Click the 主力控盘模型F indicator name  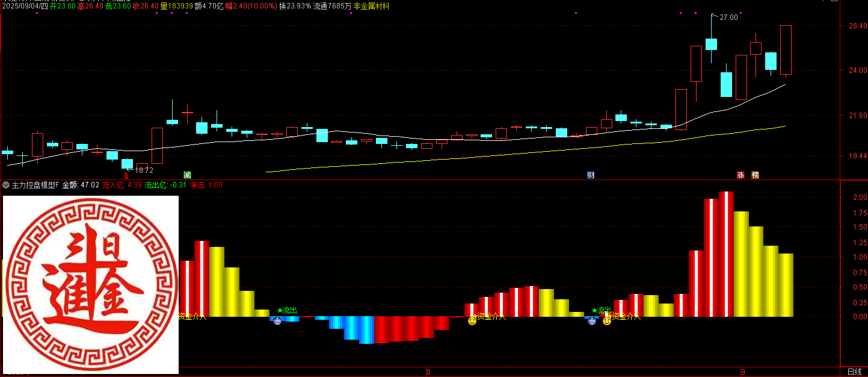coord(36,185)
